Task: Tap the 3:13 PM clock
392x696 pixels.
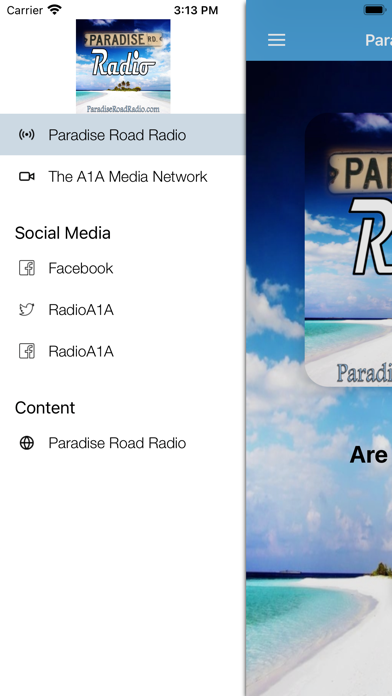Action: 196,10
